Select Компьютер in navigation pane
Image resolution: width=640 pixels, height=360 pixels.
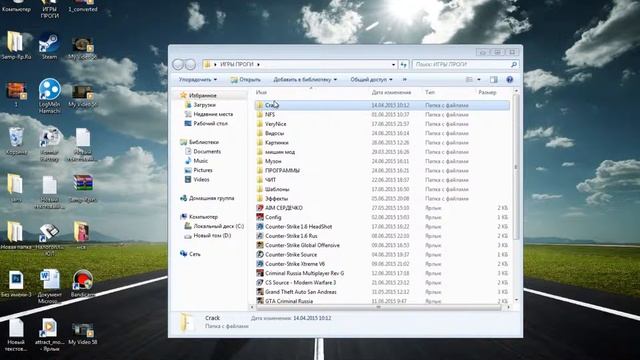tap(203, 217)
